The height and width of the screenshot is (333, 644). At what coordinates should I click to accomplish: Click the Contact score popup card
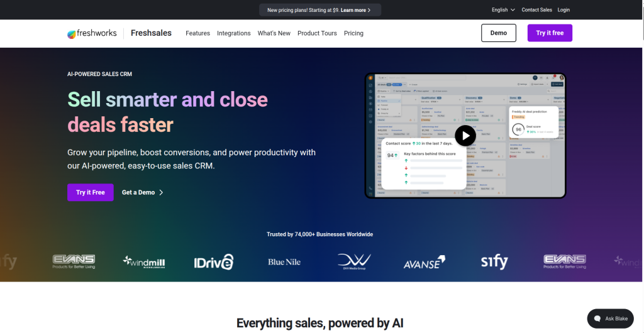(x=423, y=164)
